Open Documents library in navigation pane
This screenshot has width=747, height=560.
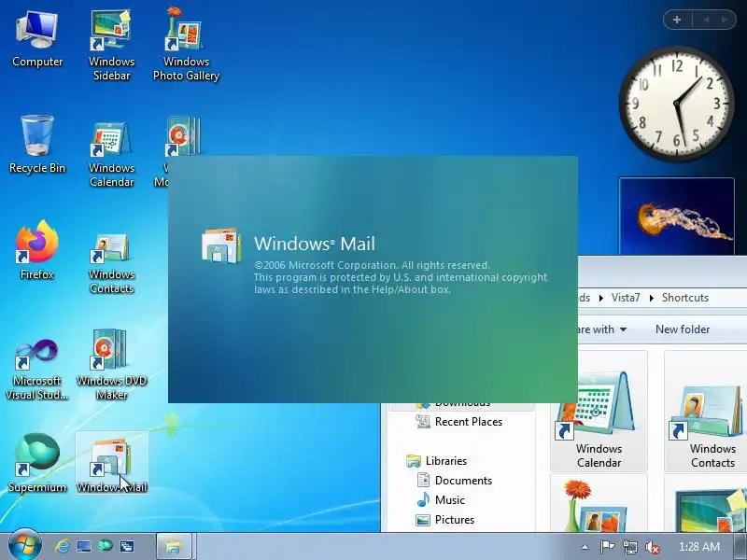pyautogui.click(x=455, y=481)
